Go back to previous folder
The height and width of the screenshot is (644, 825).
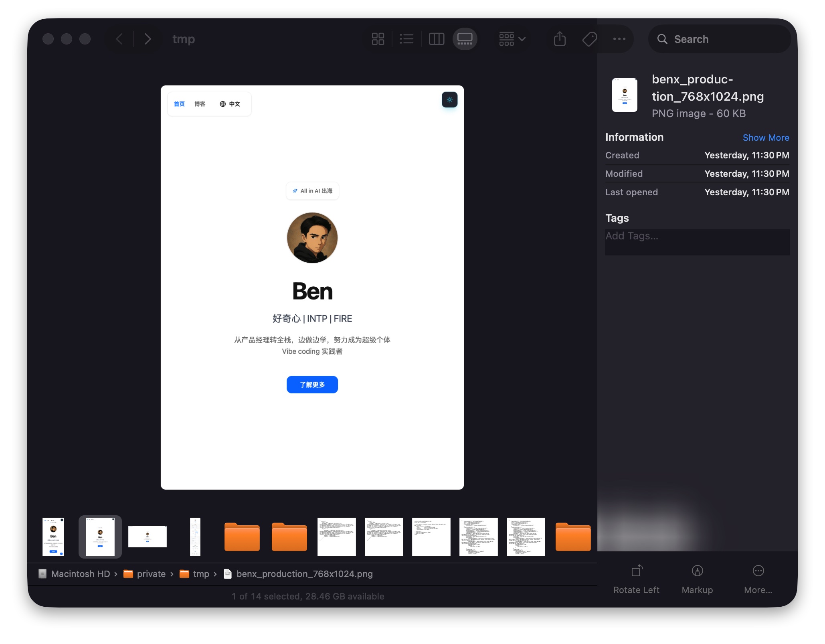(x=119, y=39)
